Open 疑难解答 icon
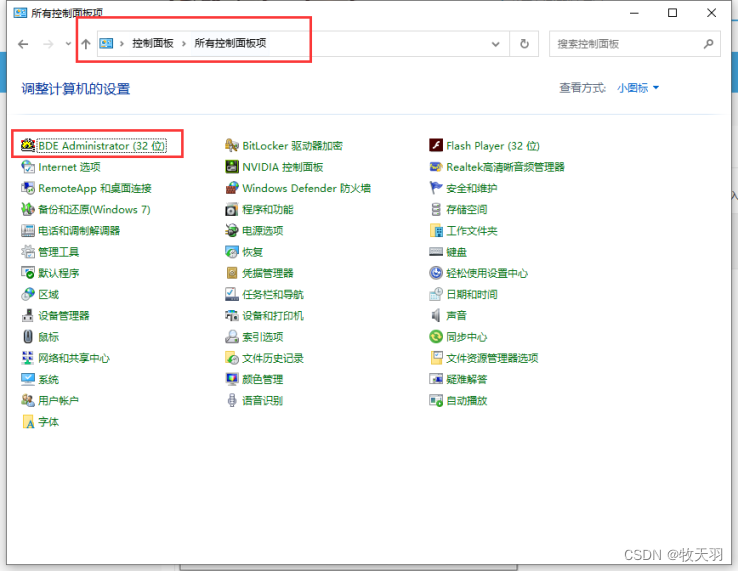The width and height of the screenshot is (738, 571). pyautogui.click(x=436, y=379)
